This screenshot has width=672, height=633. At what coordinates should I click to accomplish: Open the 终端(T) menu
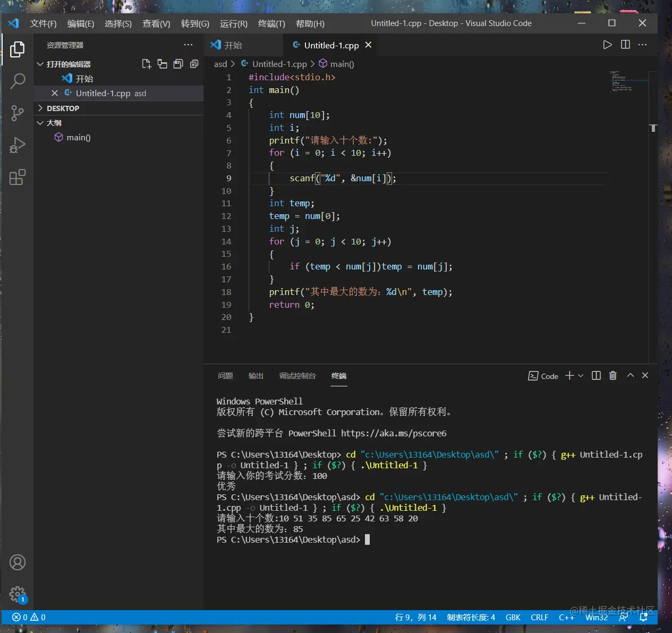click(x=271, y=23)
